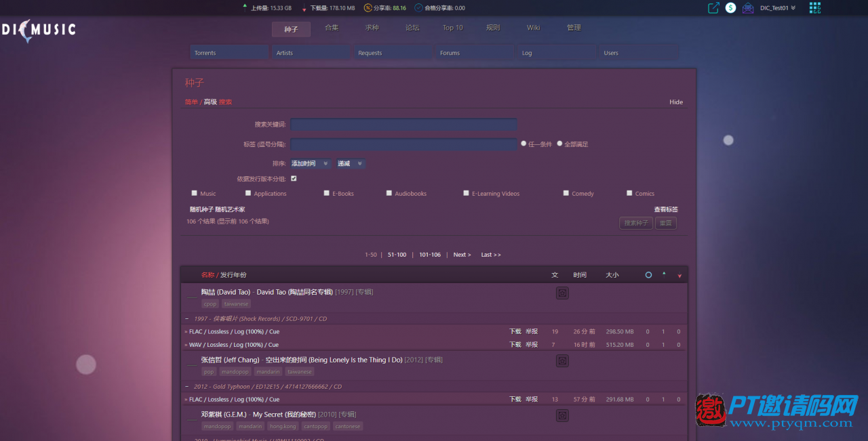This screenshot has width=868, height=441.
Task: Toggle the Audiobooks category checkbox
Action: [389, 193]
